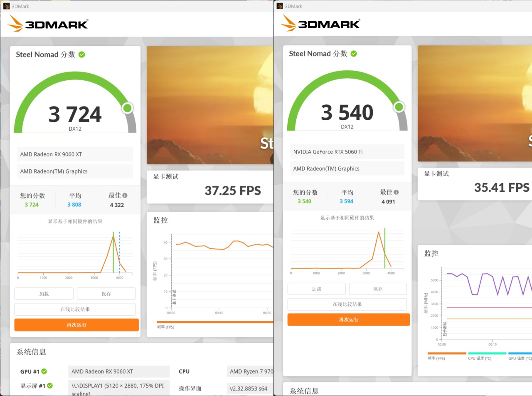The image size is (532, 396).
Task: Click the 3DMARK logo in RTX 5060 Ti window
Action: pos(320,23)
